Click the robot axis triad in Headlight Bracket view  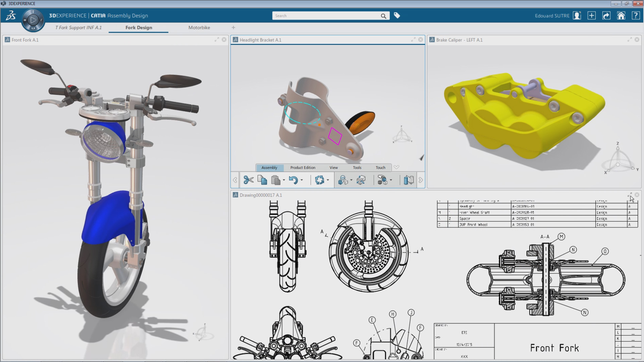[402, 135]
